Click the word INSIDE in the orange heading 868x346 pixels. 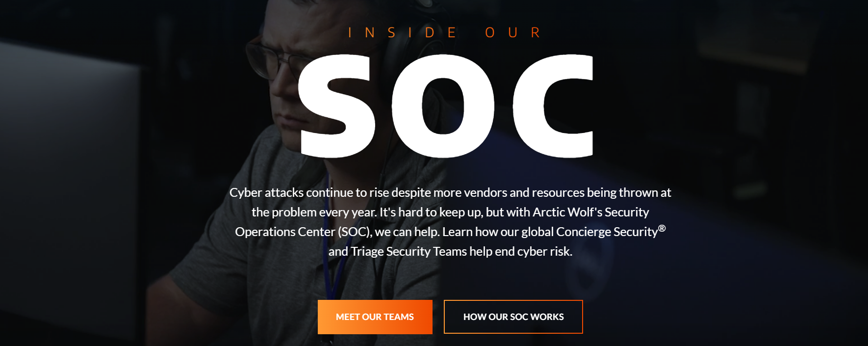point(403,33)
